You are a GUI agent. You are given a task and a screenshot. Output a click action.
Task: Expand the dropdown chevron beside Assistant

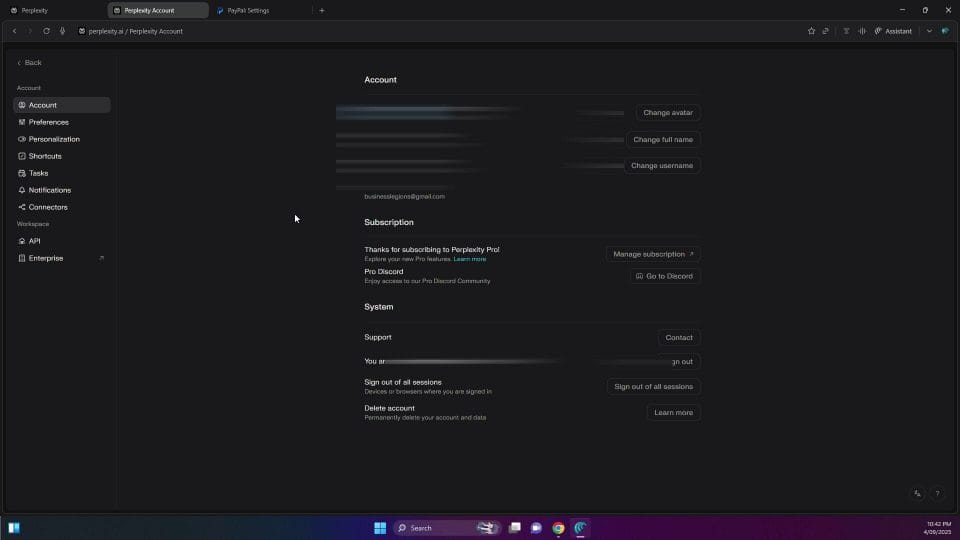[x=929, y=31]
